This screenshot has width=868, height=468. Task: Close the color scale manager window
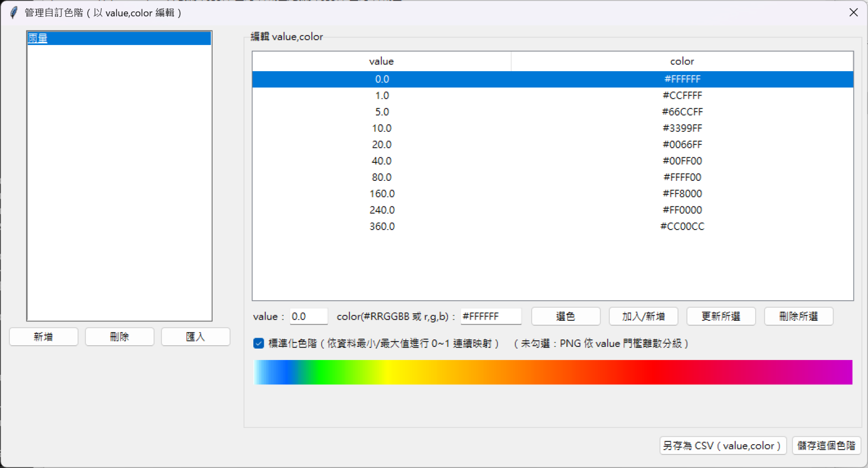point(853,12)
